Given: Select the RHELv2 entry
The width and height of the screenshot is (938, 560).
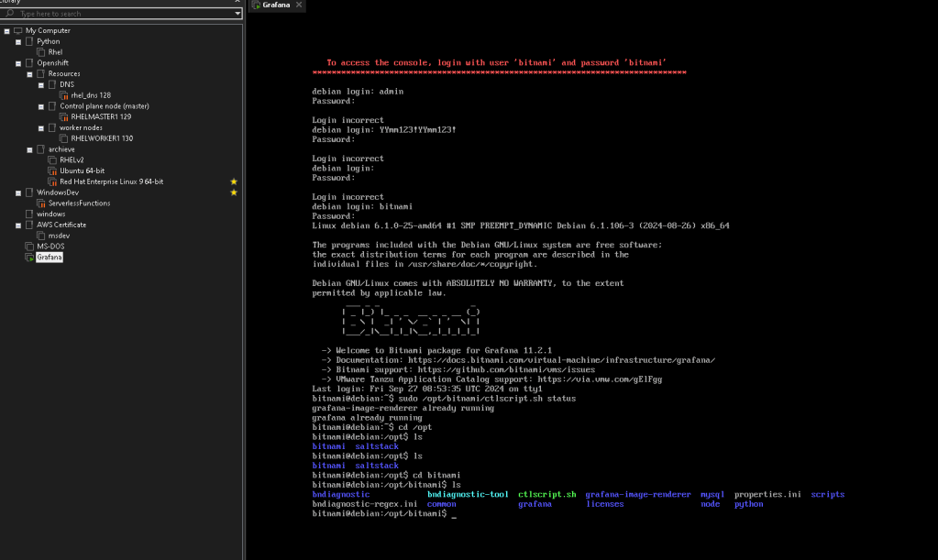Looking at the screenshot, I should pos(72,160).
